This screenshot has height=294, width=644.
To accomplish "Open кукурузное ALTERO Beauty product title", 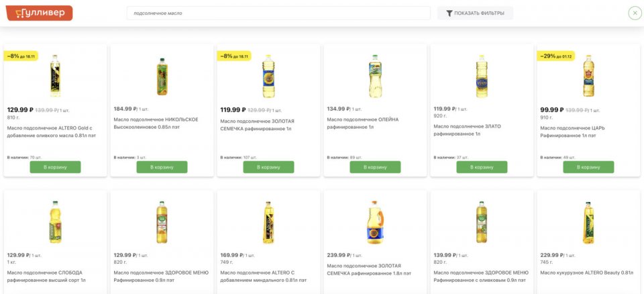I will pos(586,273).
